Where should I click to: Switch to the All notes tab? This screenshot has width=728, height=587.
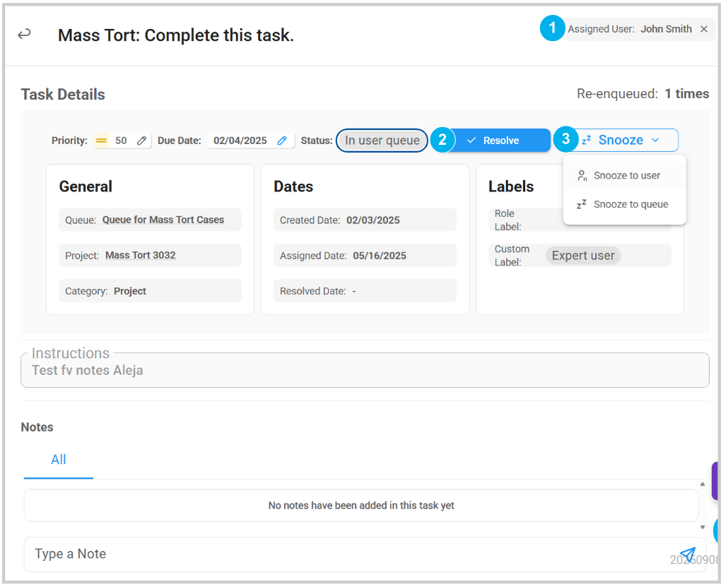click(x=59, y=460)
